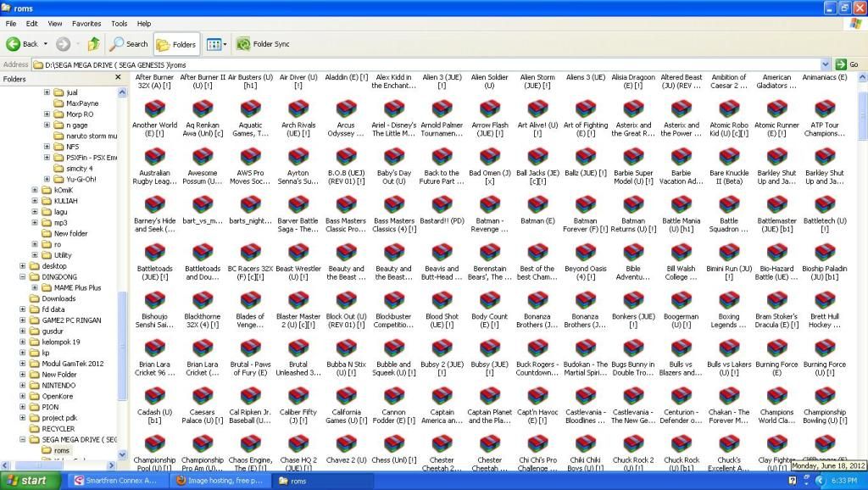Select the roms folder in tree
This screenshot has height=490, width=868.
point(61,450)
